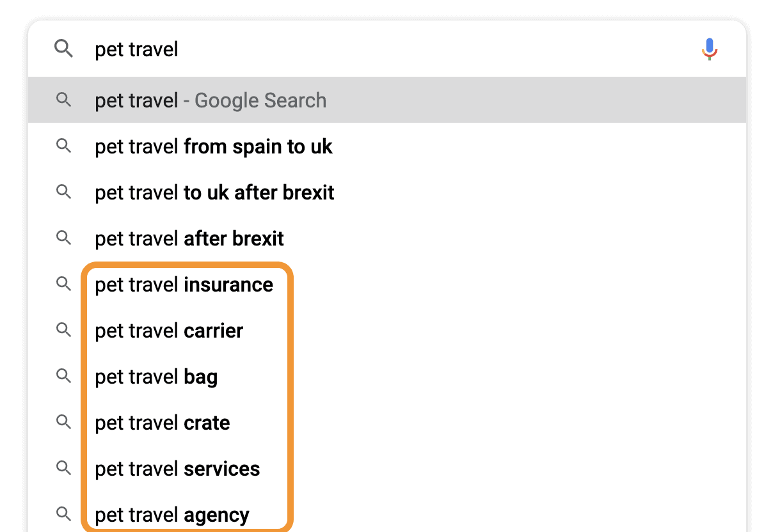Viewport: 773px width, 532px height.
Task: Click the search icon beside 'pet travel agency'
Action: coord(63,515)
